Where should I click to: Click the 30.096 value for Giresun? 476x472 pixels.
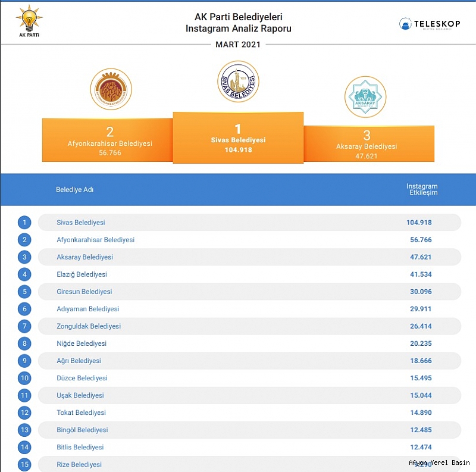pyautogui.click(x=419, y=292)
